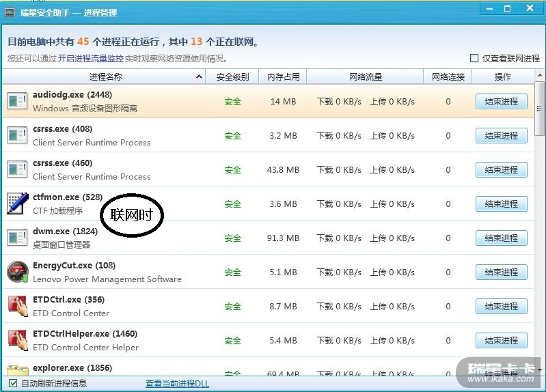End the ETDCtrlHelper.exe process
Image resolution: width=546 pixels, height=392 pixels.
(502, 340)
